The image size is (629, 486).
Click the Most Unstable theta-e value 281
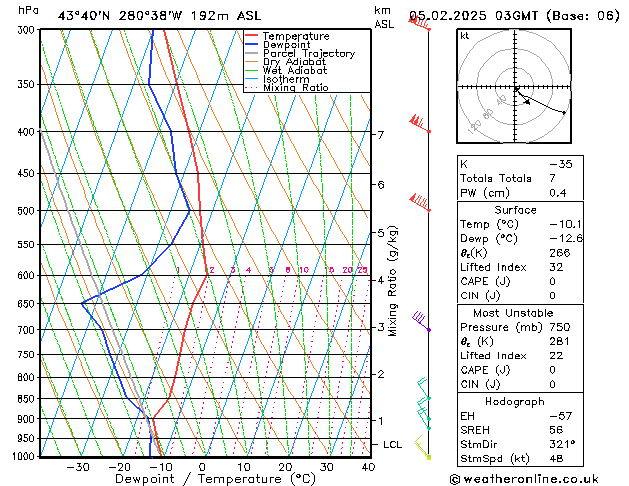[x=560, y=342]
